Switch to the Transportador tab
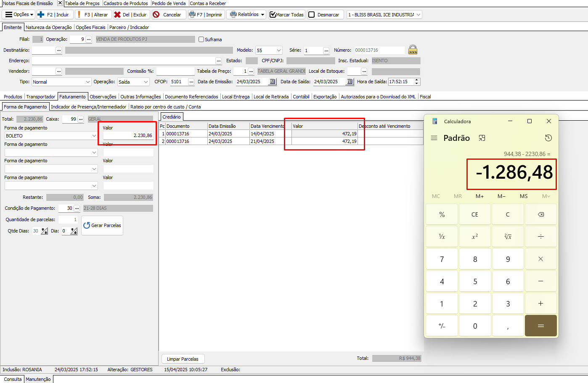Viewport: 588px width, 383px height. pyautogui.click(x=41, y=97)
